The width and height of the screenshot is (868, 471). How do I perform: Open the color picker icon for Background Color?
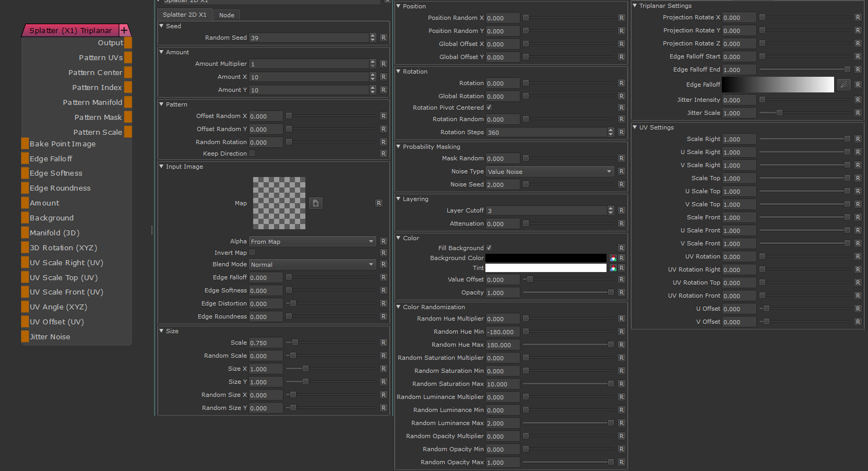coord(613,258)
